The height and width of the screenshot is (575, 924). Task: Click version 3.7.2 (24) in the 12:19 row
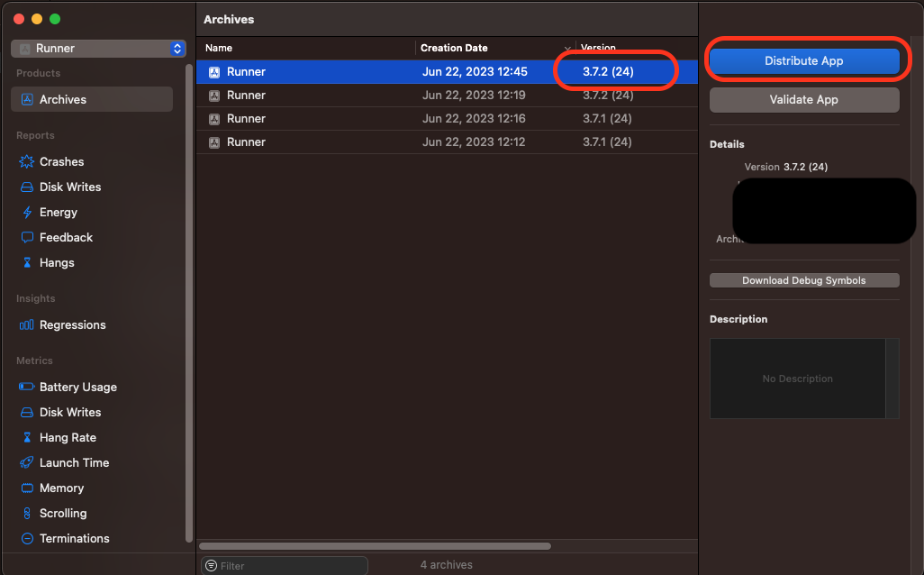pyautogui.click(x=608, y=95)
